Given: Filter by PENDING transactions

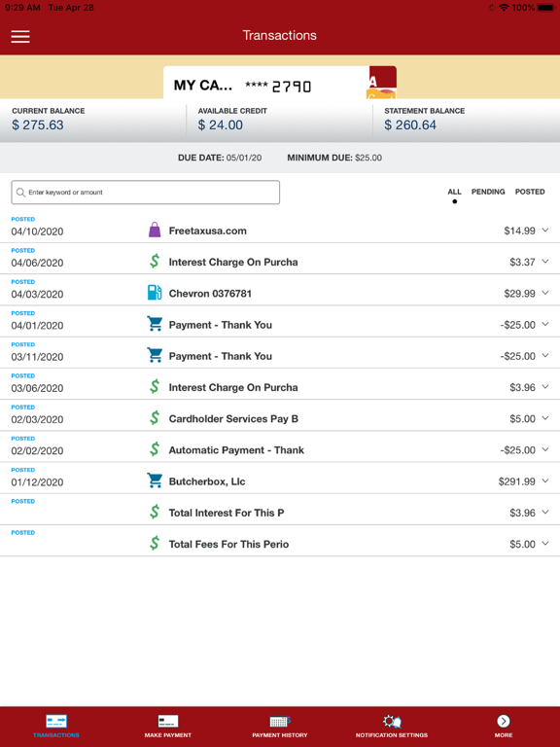Looking at the screenshot, I should 488,192.
